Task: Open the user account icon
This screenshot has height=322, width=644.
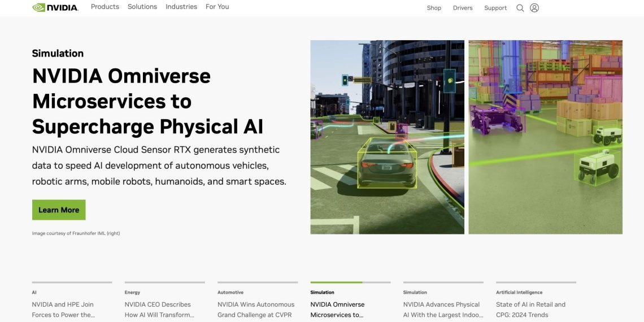Action: click(x=534, y=8)
